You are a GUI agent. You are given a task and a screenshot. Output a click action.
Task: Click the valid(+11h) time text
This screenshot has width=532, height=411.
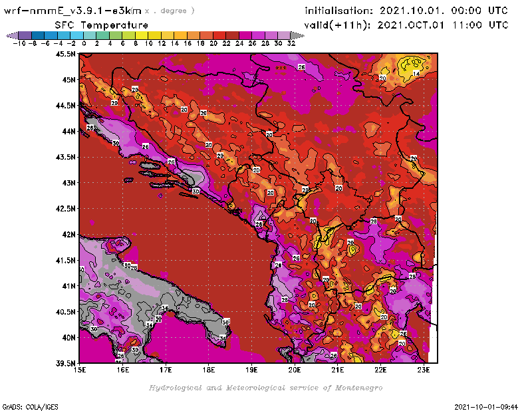(406, 25)
